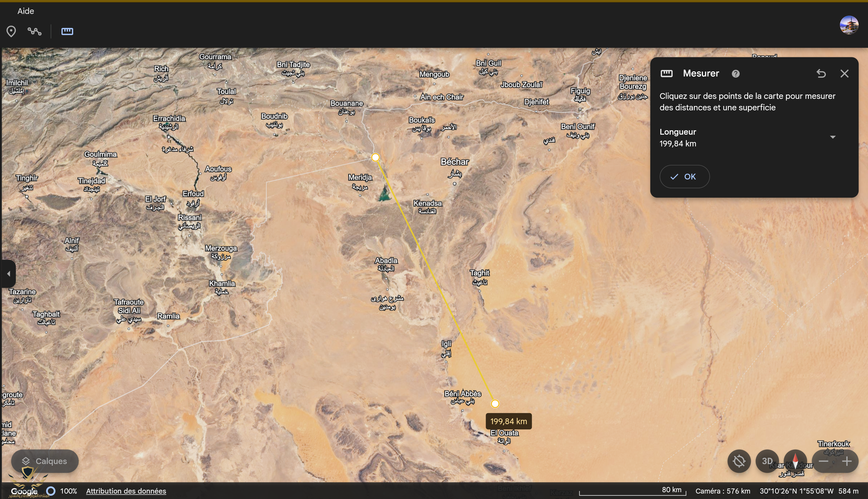Click the compass to reset north

[x=795, y=461]
